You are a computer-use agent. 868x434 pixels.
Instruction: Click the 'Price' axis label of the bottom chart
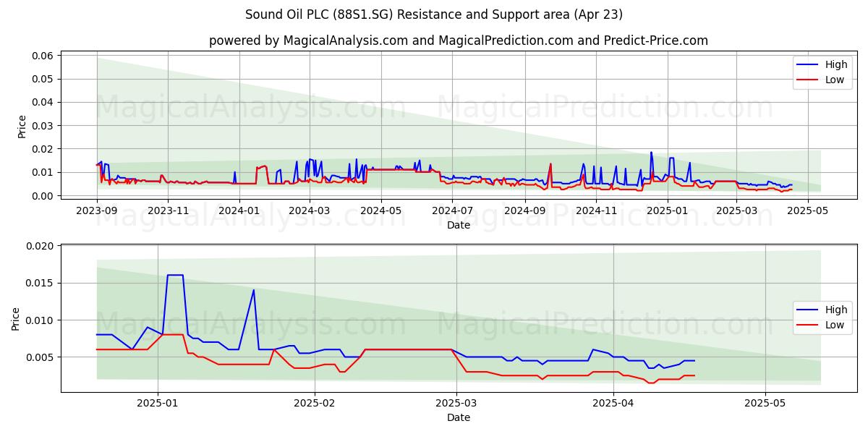(x=16, y=319)
